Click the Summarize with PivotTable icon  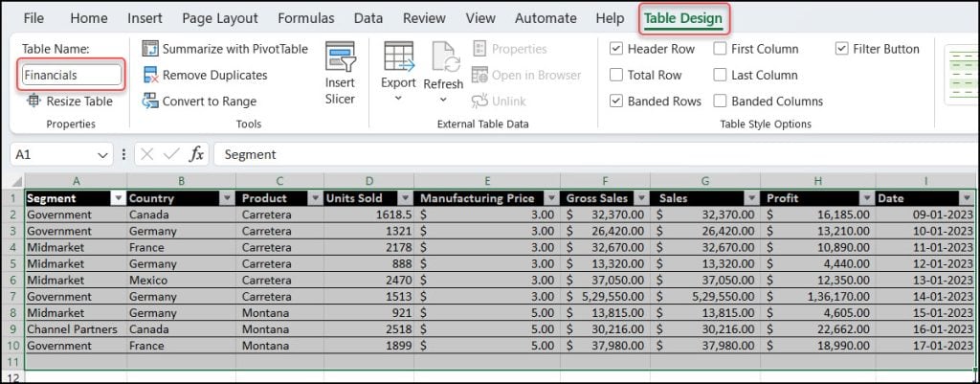[x=150, y=49]
